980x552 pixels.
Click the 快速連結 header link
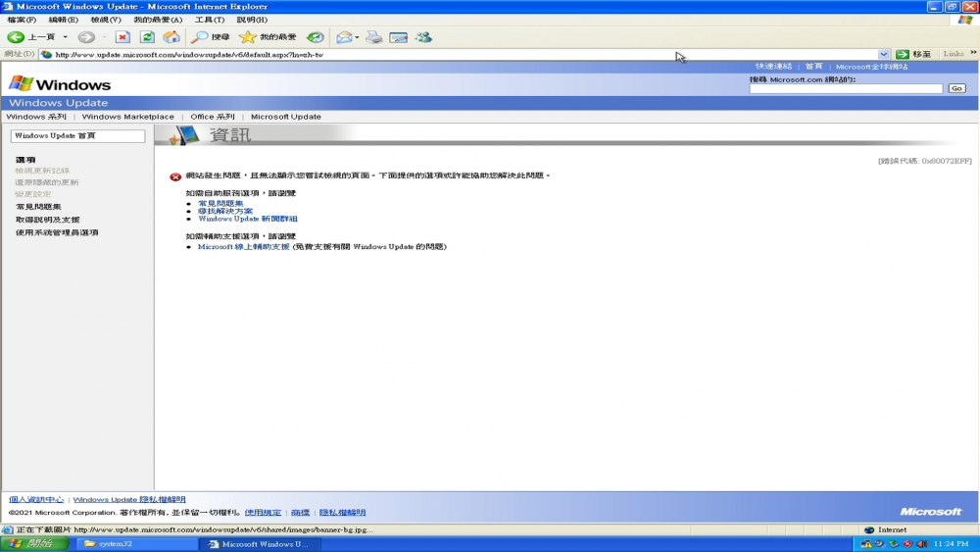click(x=773, y=67)
